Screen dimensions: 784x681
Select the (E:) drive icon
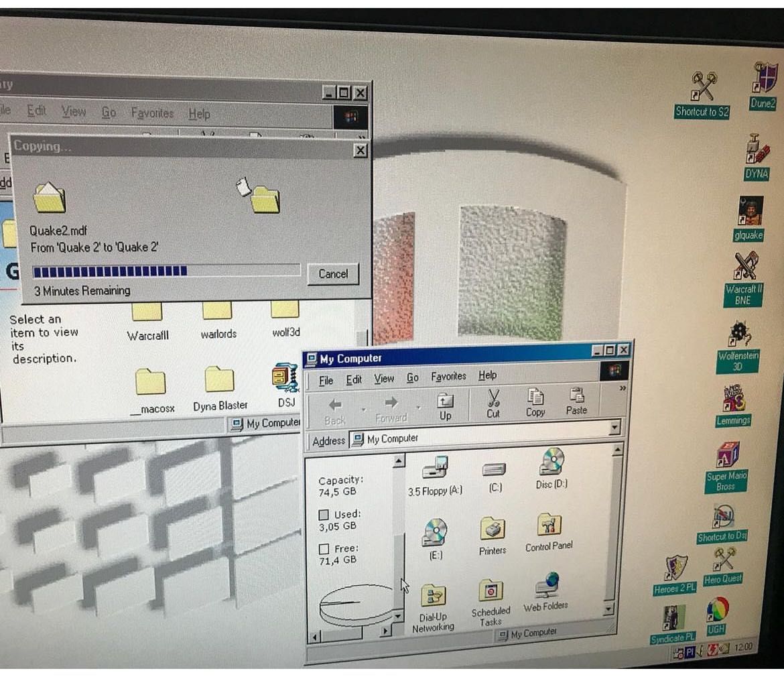pos(436,539)
